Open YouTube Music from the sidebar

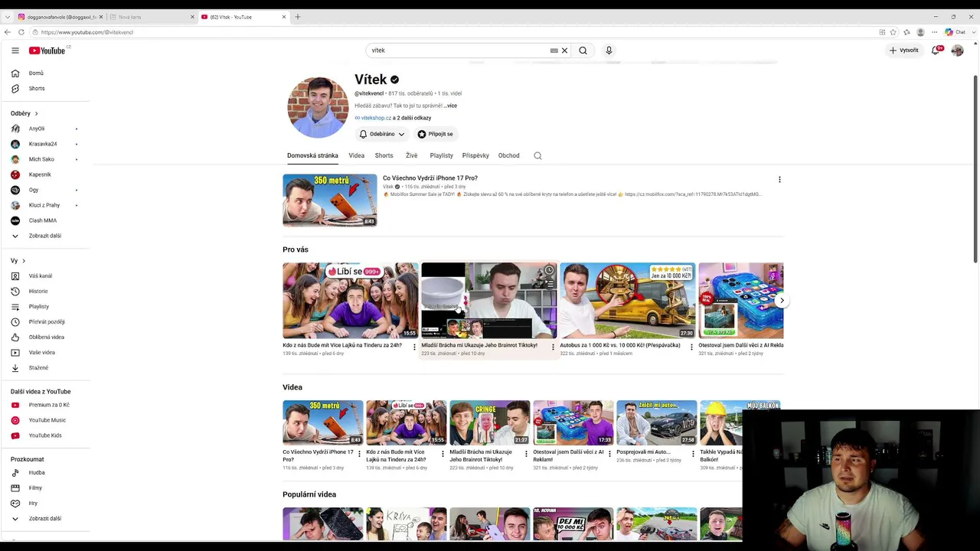pos(46,420)
